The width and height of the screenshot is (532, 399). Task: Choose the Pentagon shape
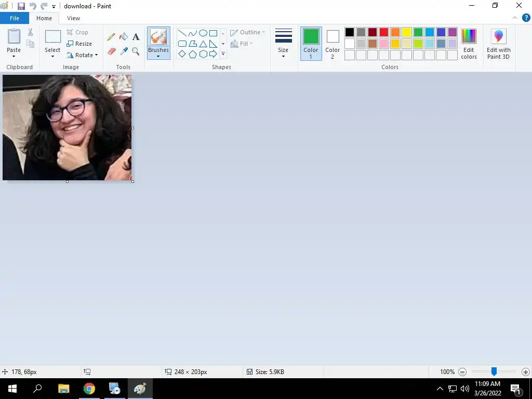pos(193,54)
